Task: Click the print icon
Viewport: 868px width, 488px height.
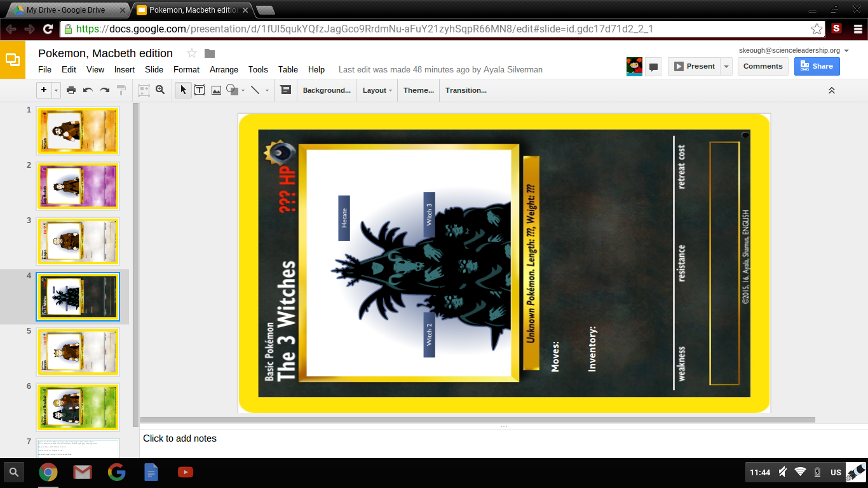Action: coord(71,90)
